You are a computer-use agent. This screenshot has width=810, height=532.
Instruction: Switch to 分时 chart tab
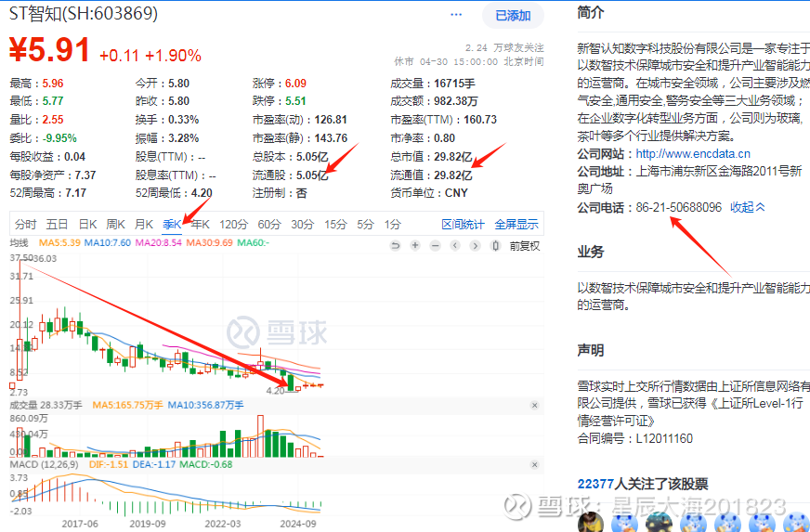(25, 225)
